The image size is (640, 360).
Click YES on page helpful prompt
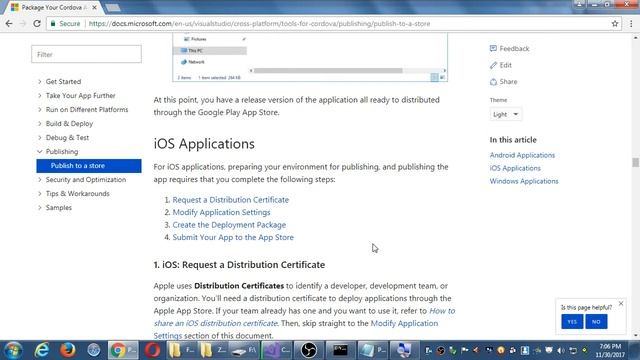572,322
